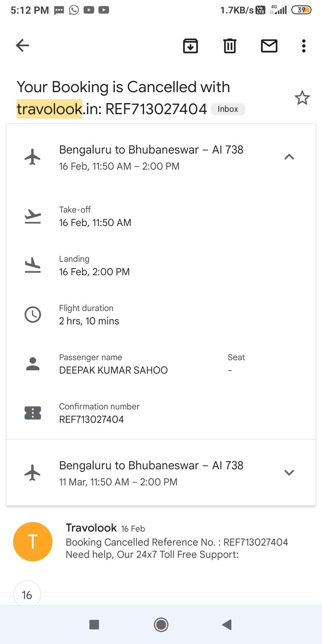The image size is (322, 644).
Task: Archive this email with the archive icon
Action: click(191, 46)
